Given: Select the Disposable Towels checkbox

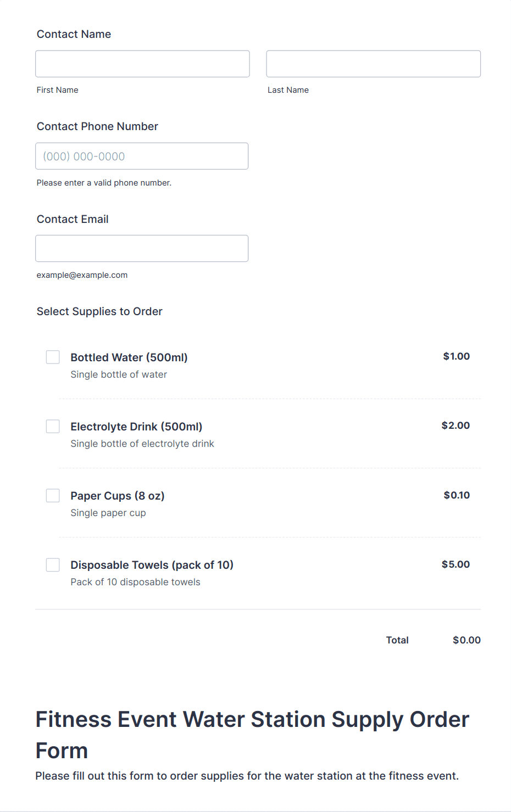Looking at the screenshot, I should tap(53, 565).
